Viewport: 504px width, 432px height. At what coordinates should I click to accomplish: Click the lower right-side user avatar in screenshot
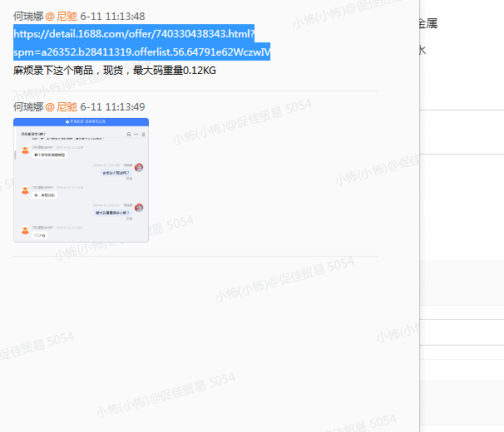coord(139,209)
